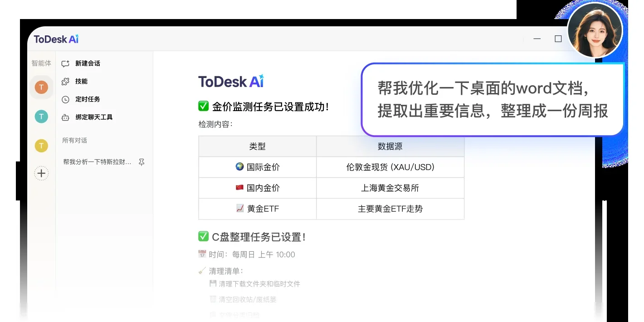Click the 智能体 label

click(x=41, y=63)
